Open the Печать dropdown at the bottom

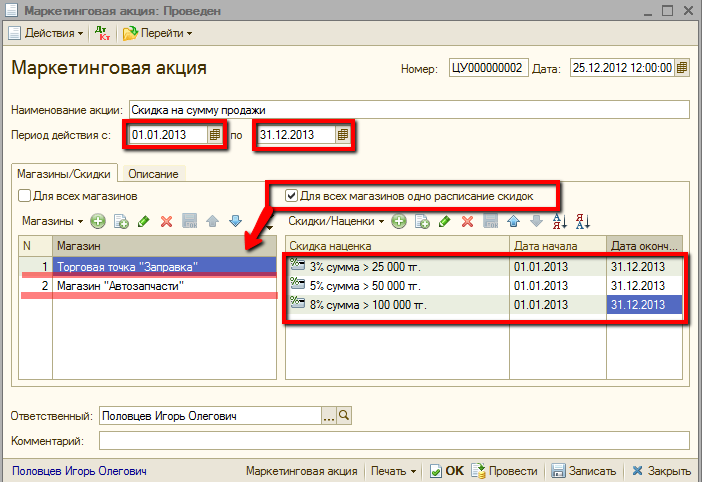pos(393,471)
